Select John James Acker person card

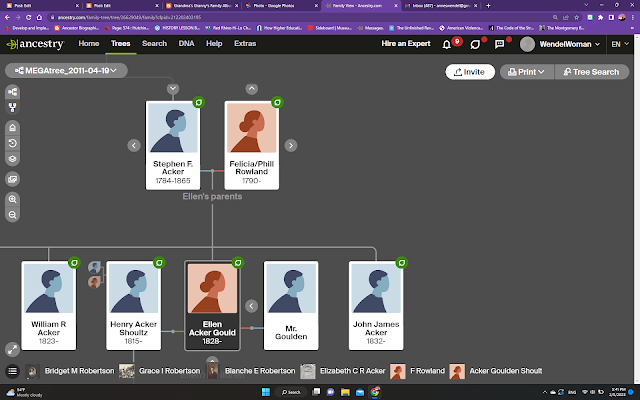click(376, 306)
